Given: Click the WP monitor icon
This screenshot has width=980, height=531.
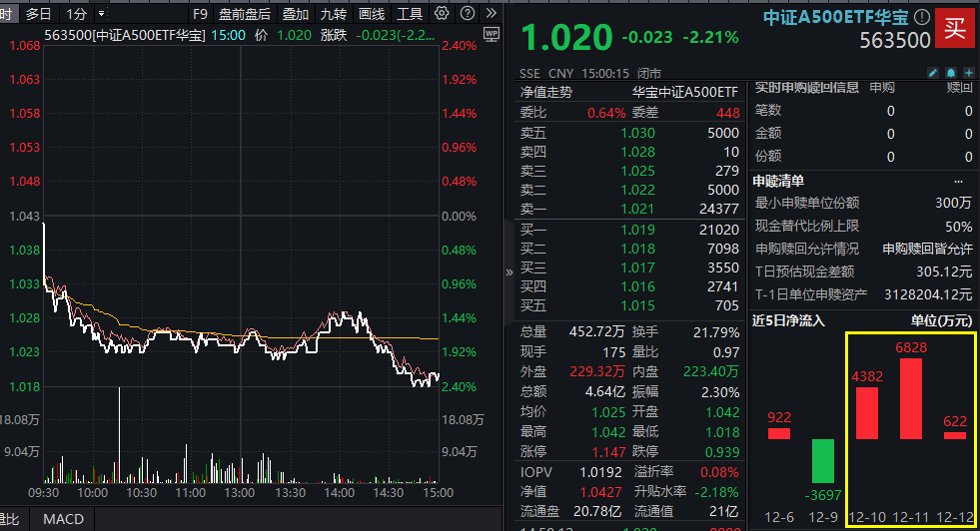Looking at the screenshot, I should (491, 34).
